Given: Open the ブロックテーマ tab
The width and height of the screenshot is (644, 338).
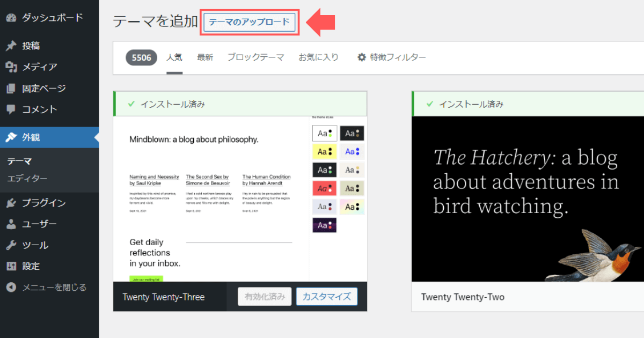Looking at the screenshot, I should tap(255, 57).
